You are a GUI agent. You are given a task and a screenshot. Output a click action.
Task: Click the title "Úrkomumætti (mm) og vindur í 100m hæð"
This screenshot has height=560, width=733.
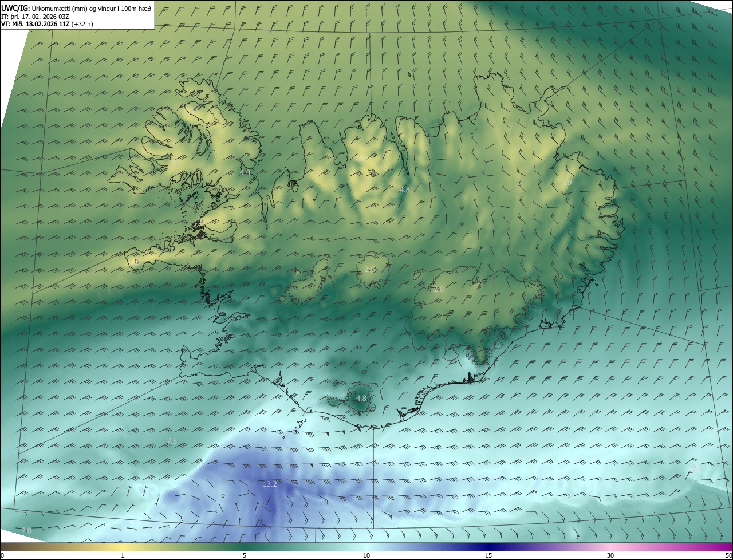[90, 7]
